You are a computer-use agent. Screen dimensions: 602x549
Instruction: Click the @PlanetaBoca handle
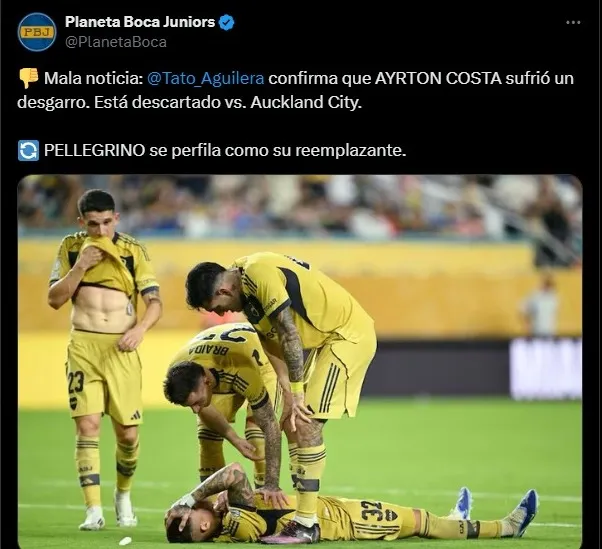click(x=116, y=42)
